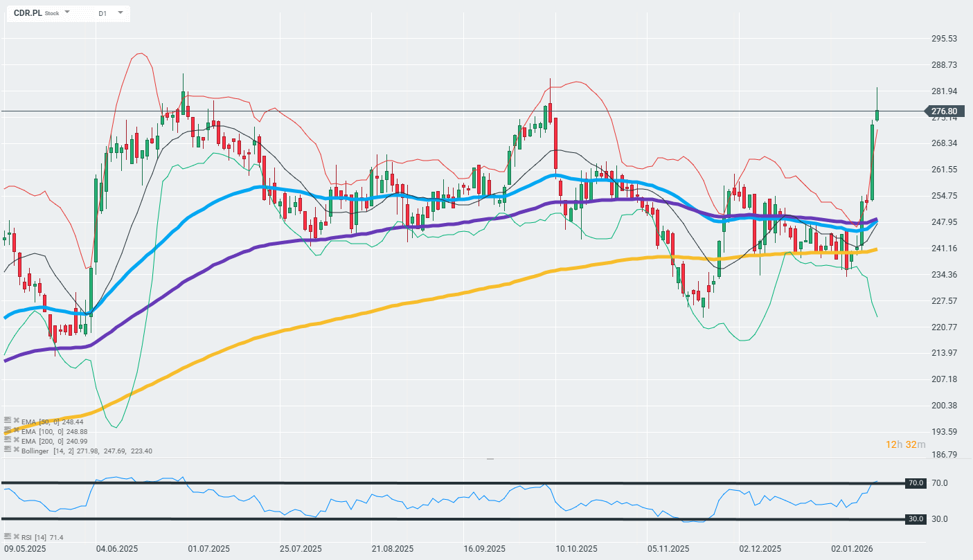Click the 193.59 price axis label

(945, 432)
